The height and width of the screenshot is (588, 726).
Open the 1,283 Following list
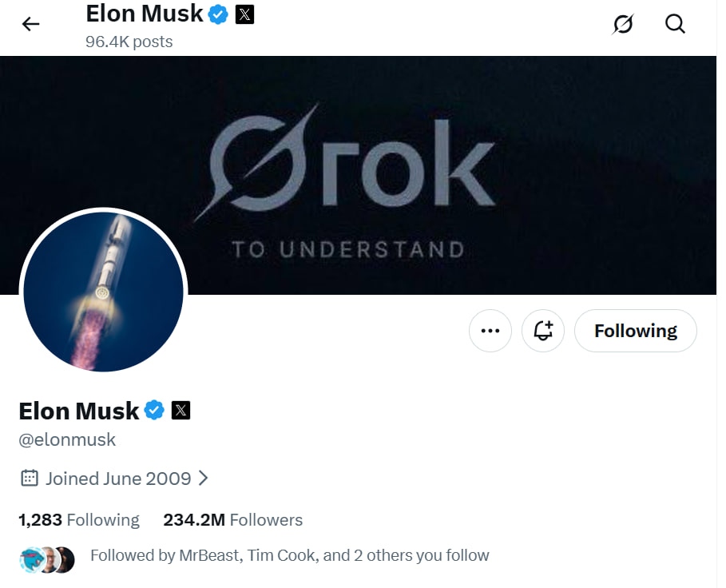point(79,520)
